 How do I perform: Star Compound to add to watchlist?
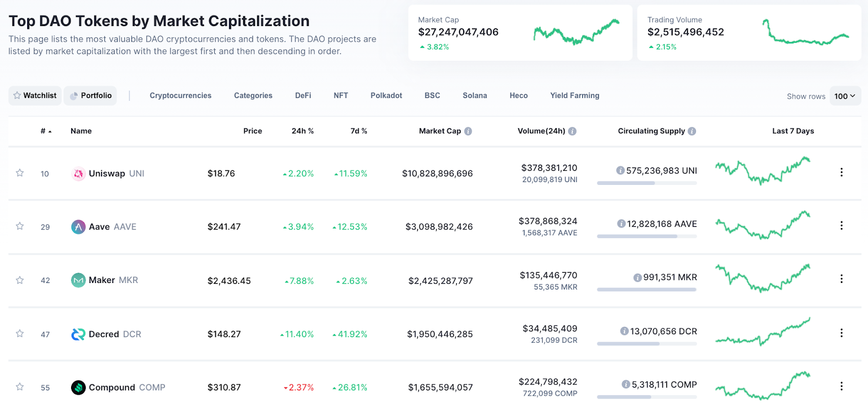point(20,387)
